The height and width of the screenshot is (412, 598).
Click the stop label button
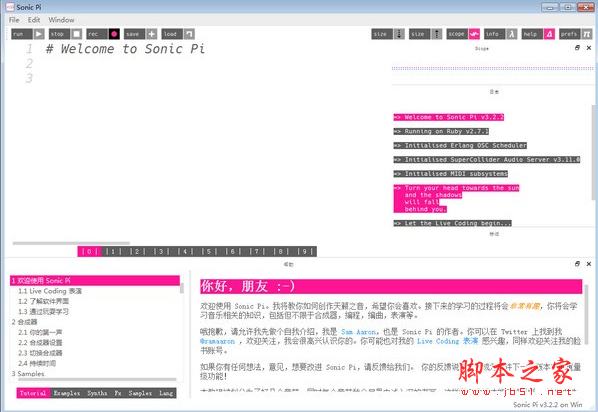point(59,34)
